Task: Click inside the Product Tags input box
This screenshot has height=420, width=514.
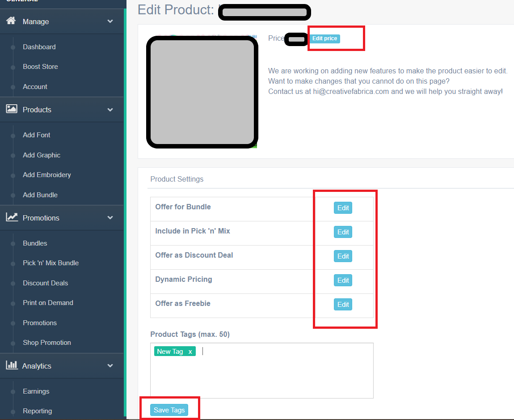Action: [x=262, y=370]
